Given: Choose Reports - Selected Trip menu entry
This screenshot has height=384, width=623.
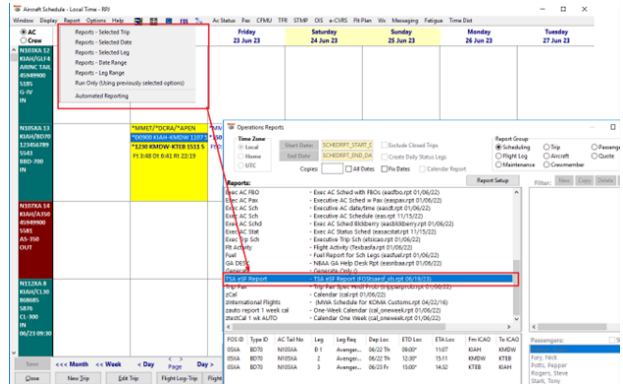Looking at the screenshot, I should coord(103,32).
